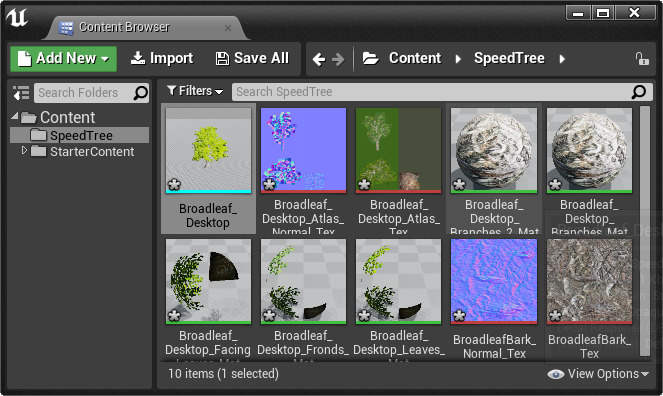Go forward with the right arrow
Image resolution: width=663 pixels, height=396 pixels.
338,59
